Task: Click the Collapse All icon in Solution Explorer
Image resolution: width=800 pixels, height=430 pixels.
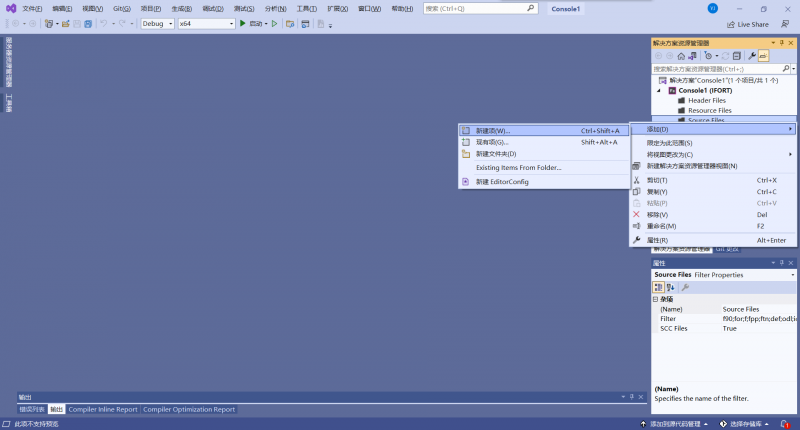Action: [736, 56]
